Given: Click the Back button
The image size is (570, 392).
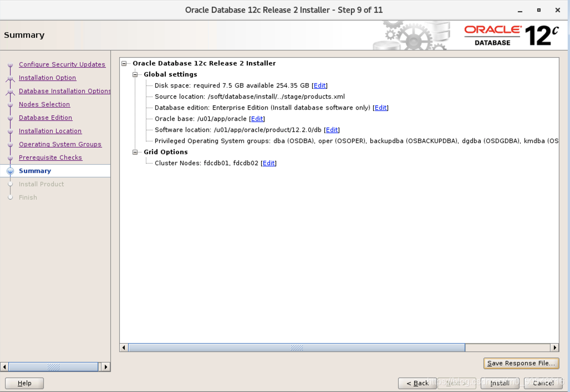Looking at the screenshot, I should 418,383.
